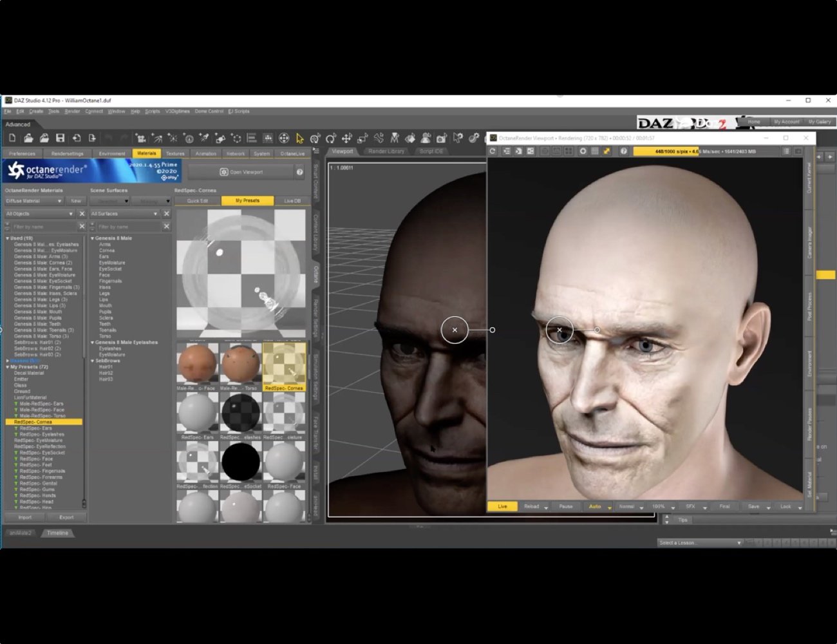The image size is (837, 644).
Task: Click the My Gallery link
Action: [x=820, y=122]
